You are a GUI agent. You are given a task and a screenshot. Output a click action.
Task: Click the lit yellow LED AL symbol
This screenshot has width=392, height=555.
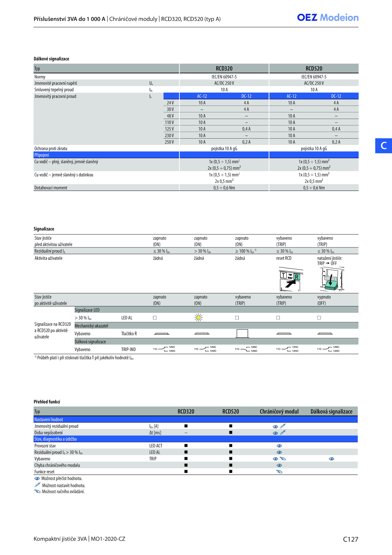[x=198, y=318]
